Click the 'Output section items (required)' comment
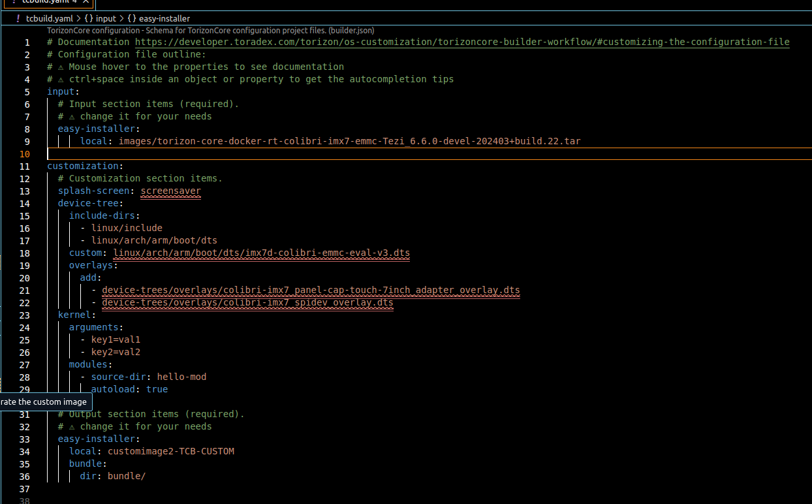The width and height of the screenshot is (812, 504). (151, 414)
